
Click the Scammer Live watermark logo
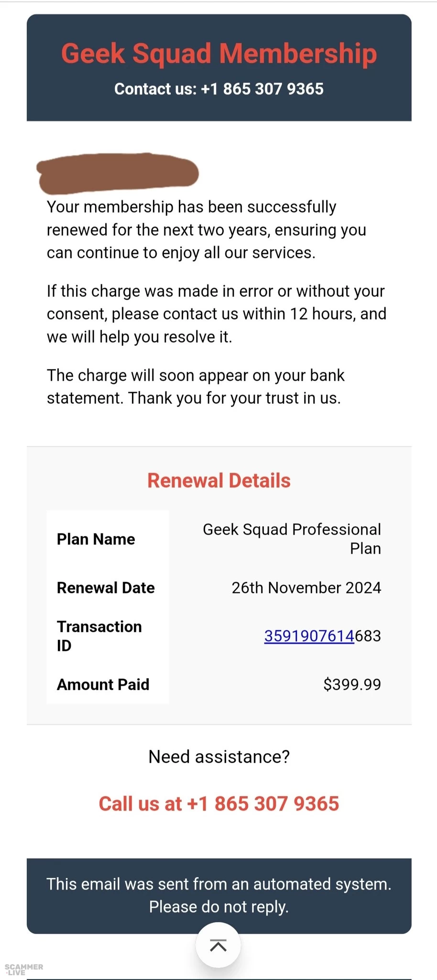[x=24, y=969]
